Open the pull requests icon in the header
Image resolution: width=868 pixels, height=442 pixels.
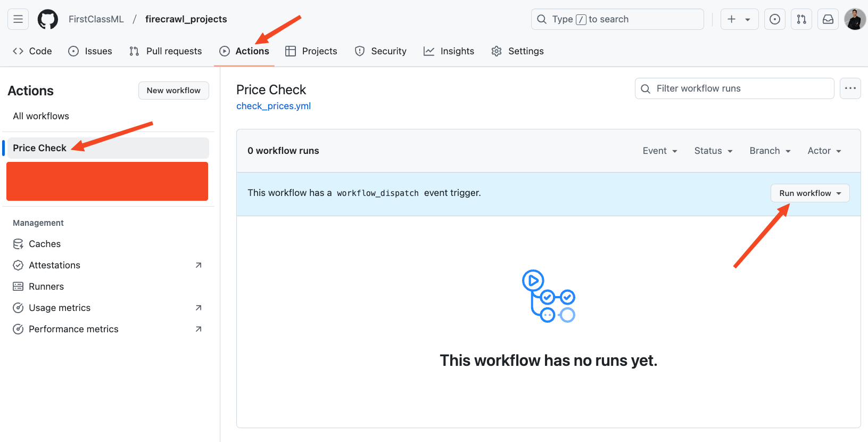pos(801,19)
